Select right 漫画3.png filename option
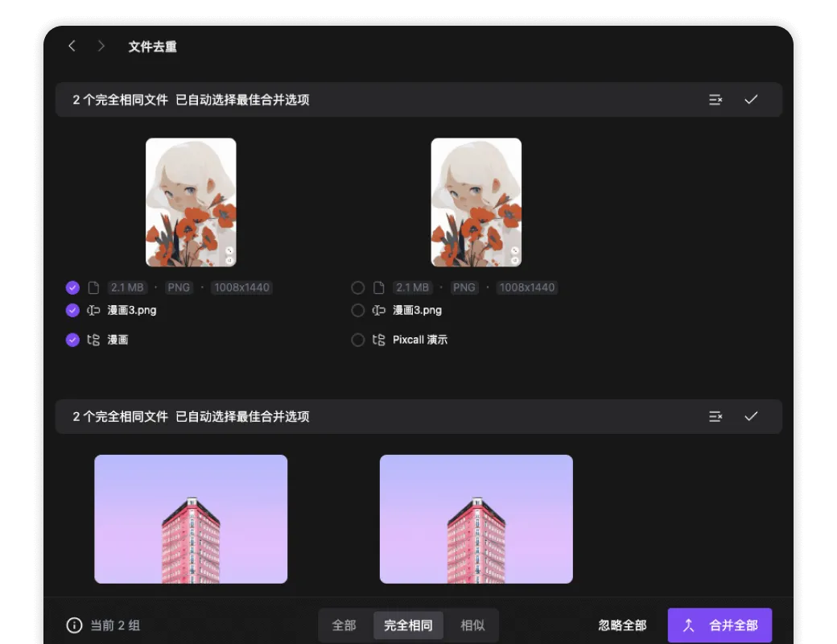 click(x=358, y=310)
